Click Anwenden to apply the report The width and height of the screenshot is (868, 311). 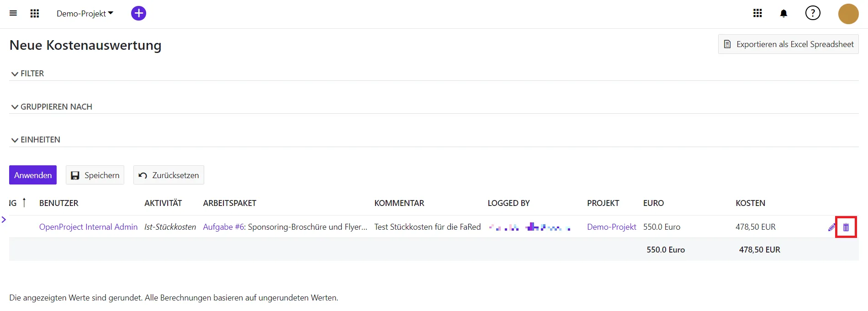coord(33,175)
